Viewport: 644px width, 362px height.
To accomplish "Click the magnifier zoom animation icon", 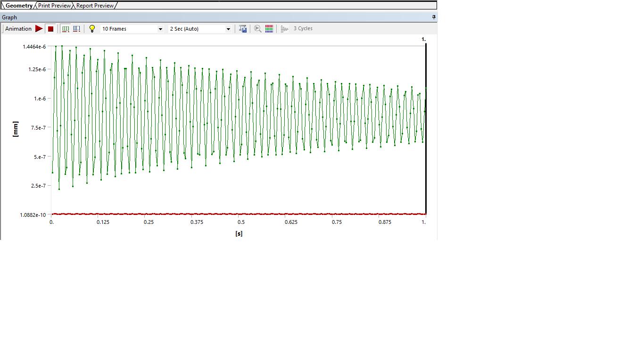I will [258, 29].
